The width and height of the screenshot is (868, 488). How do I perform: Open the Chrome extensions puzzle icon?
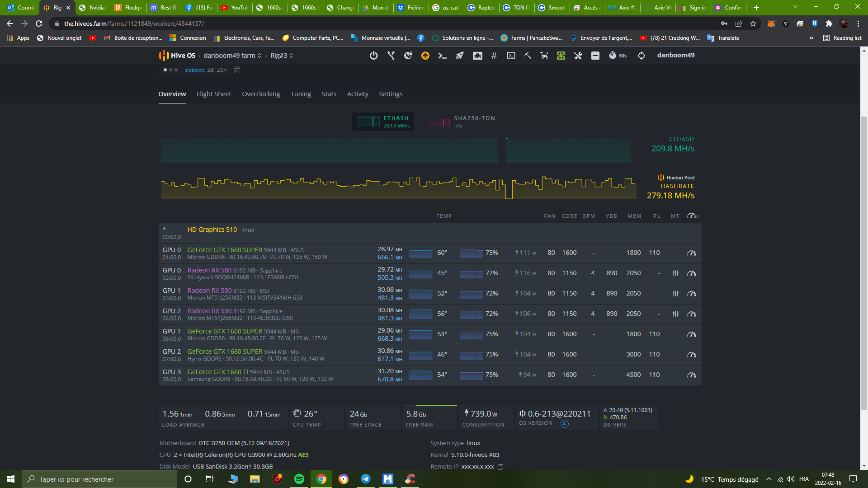[829, 23]
